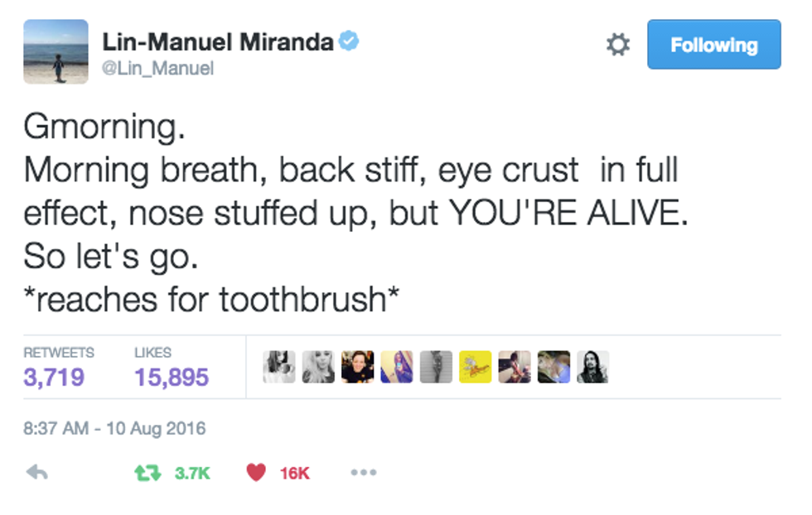The image size is (812, 515).
Task: Click the red heart like icon
Action: (257, 473)
